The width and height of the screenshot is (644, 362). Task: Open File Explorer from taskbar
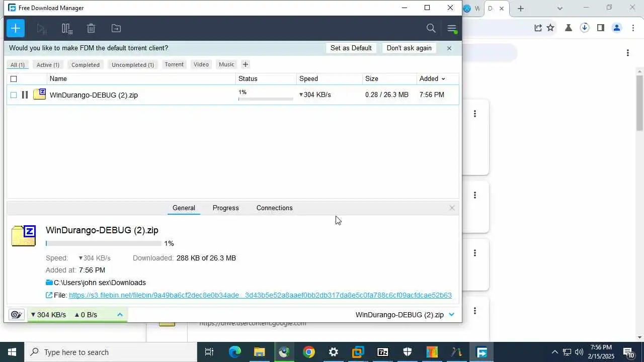coord(260,352)
